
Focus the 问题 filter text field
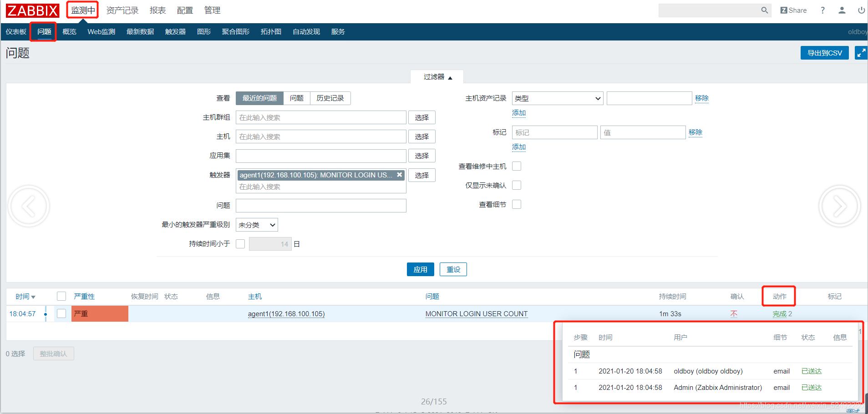coord(321,206)
